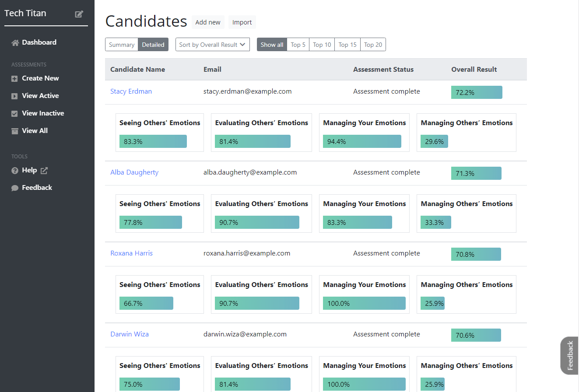Click the Feedback speech bubble icon

pos(14,187)
